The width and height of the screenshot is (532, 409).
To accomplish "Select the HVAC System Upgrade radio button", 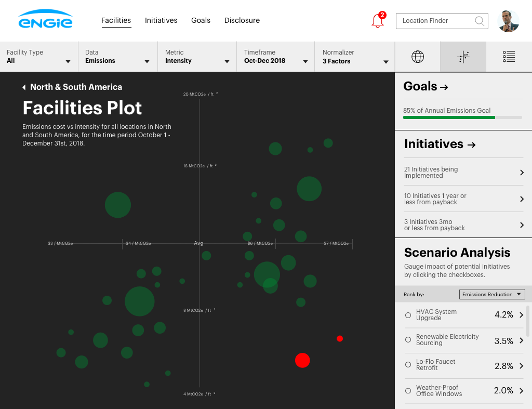I will point(408,315).
